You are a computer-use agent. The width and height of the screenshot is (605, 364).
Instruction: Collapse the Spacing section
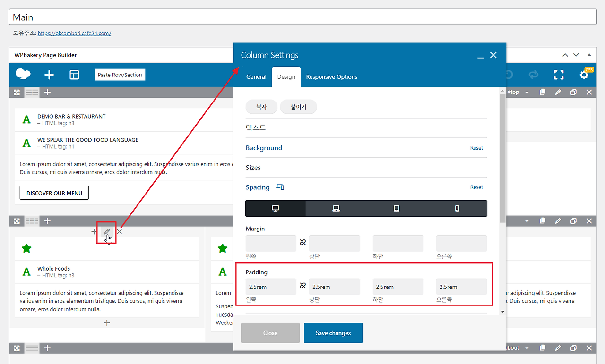coord(258,187)
